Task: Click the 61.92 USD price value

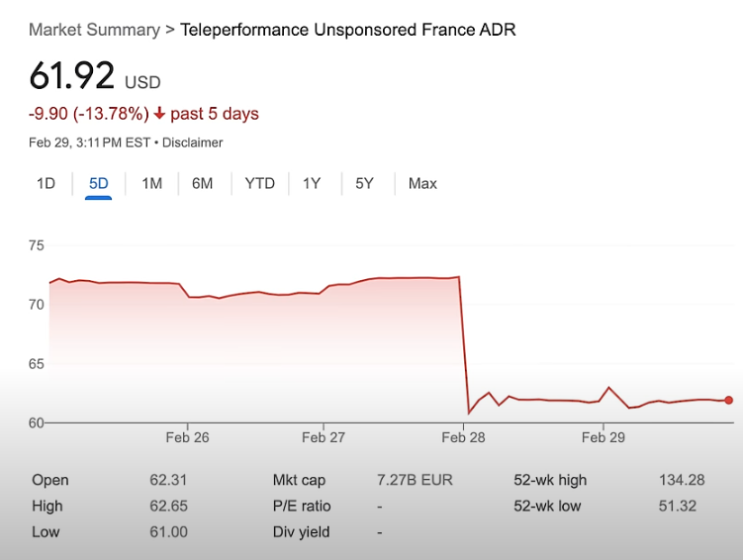Action: (x=72, y=76)
